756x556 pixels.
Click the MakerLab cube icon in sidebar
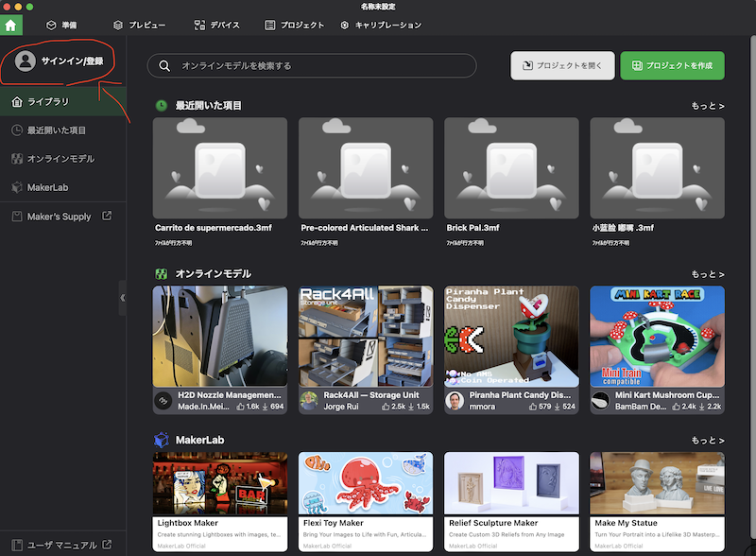(17, 187)
